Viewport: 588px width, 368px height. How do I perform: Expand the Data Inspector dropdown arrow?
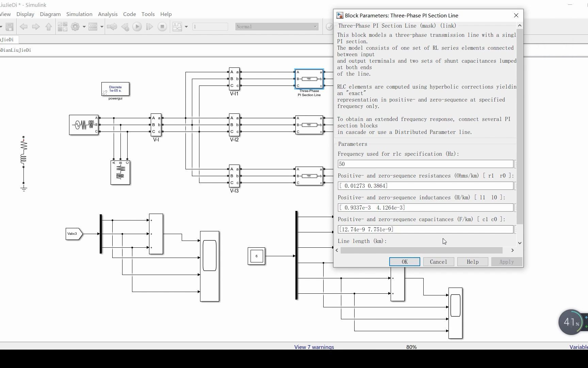tap(186, 27)
